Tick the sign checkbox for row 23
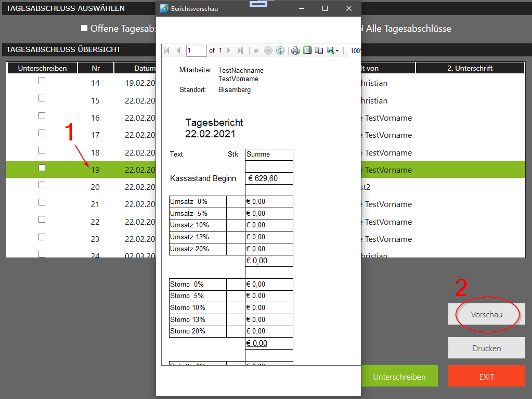 42,237
